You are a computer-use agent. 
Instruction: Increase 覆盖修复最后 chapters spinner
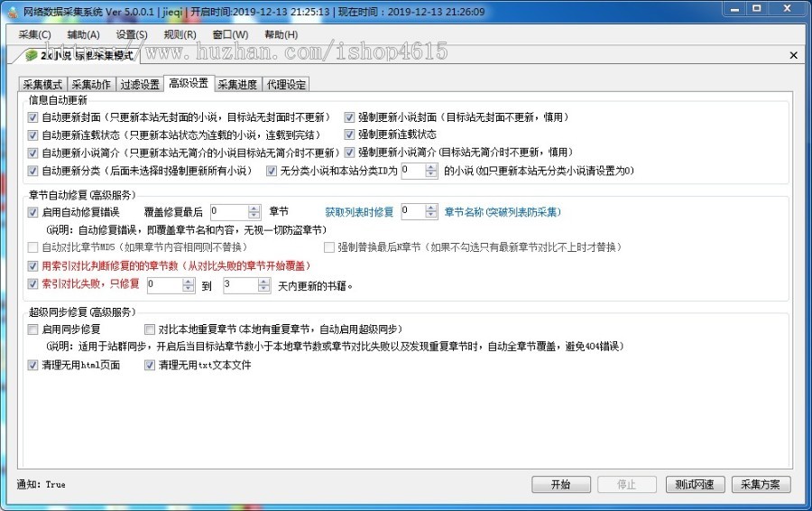click(x=254, y=209)
